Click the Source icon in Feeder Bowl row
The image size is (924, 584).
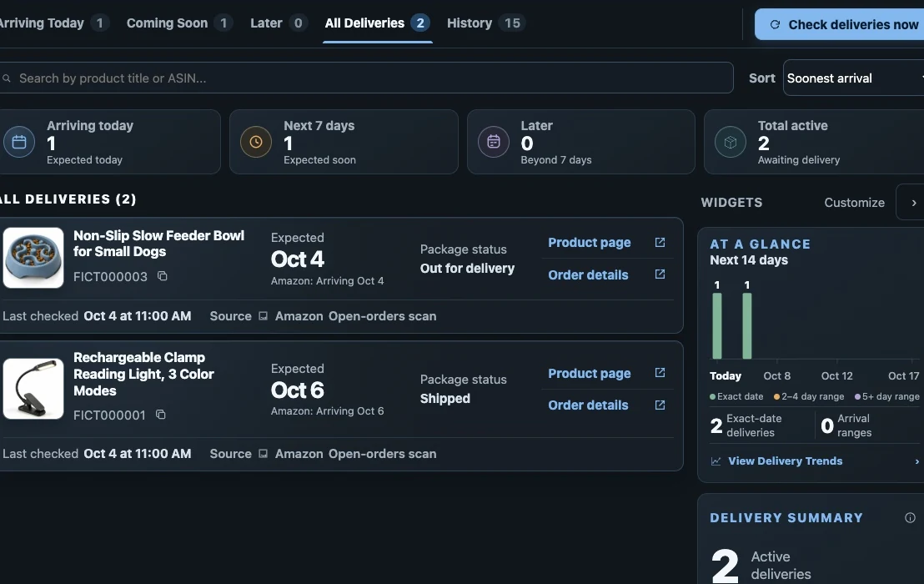pos(264,316)
